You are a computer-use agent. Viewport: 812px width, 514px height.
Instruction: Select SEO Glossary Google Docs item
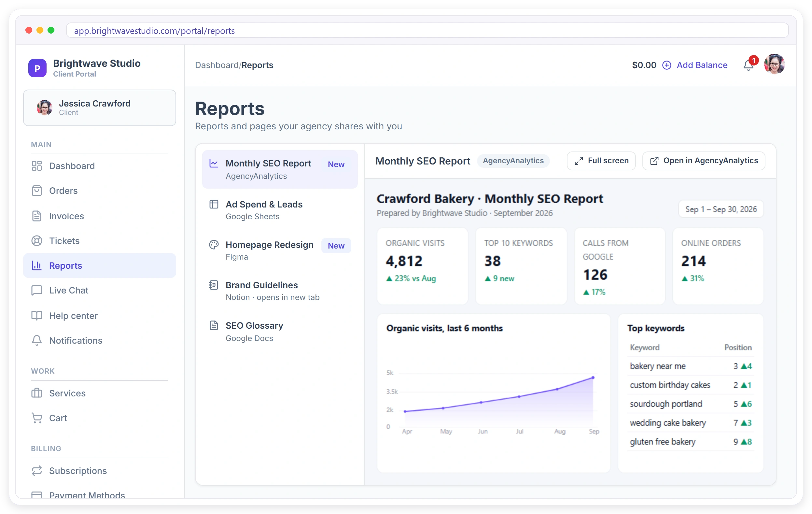[280, 332]
